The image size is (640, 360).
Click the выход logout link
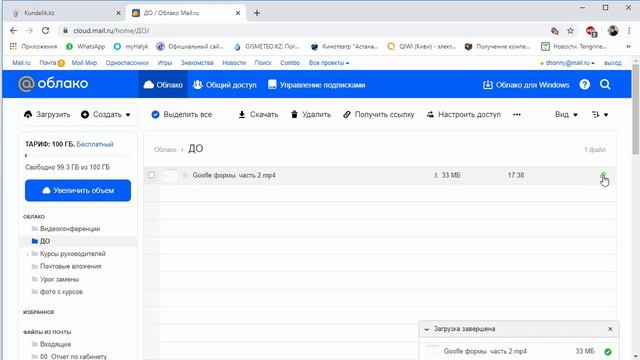(x=613, y=63)
